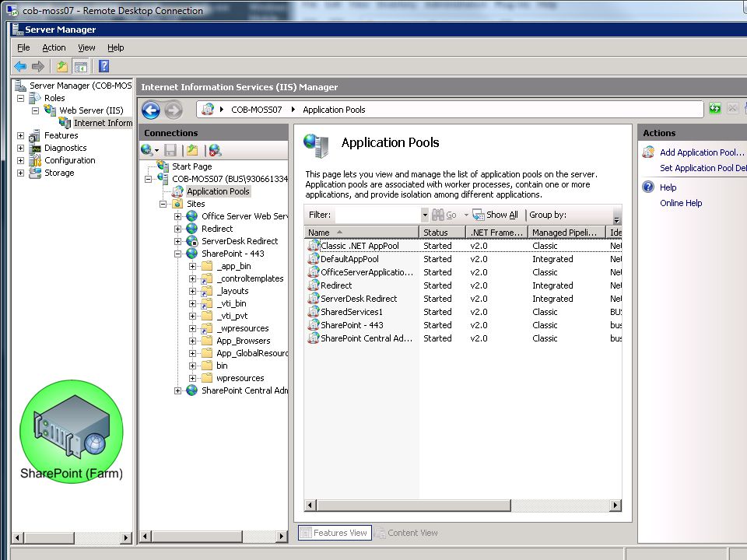Click the Storage node icon

coord(35,173)
